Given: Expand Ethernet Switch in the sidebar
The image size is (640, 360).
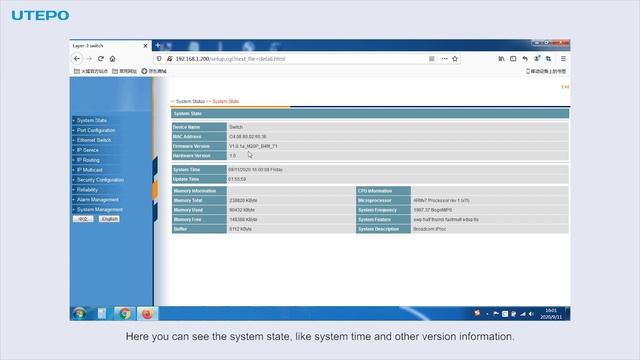Looking at the screenshot, I should (93, 140).
